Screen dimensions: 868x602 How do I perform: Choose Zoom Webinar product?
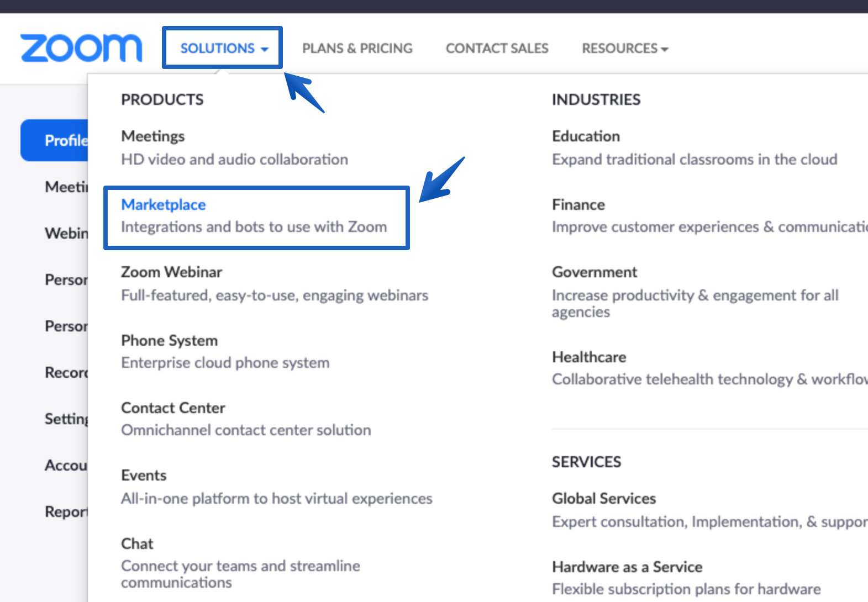(171, 272)
